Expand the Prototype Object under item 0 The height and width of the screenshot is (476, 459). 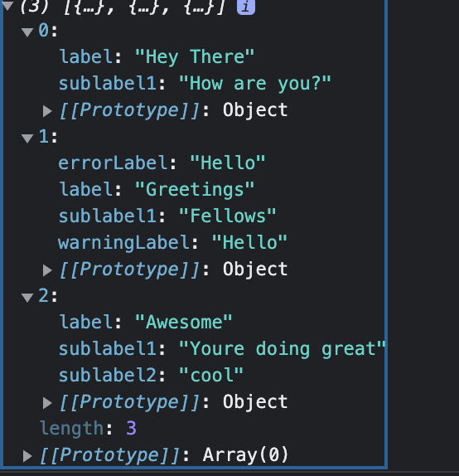pyautogui.click(x=47, y=111)
